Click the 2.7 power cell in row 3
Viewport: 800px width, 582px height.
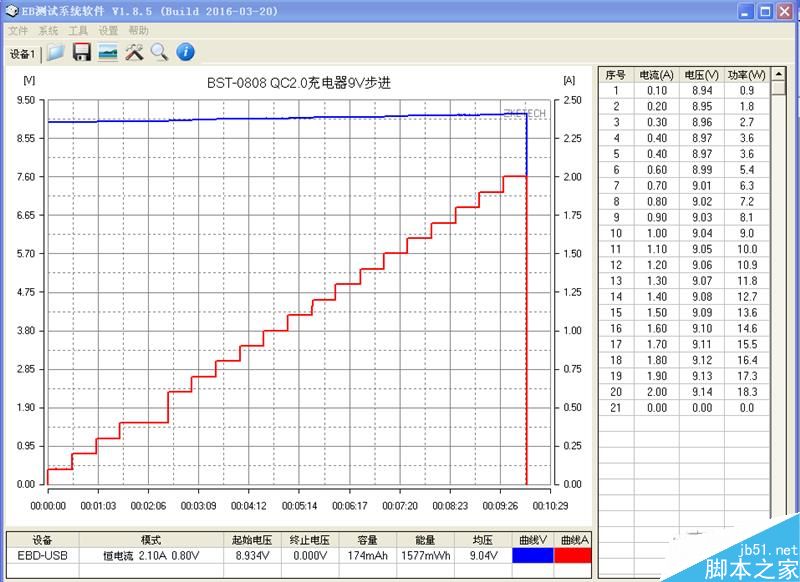746,122
